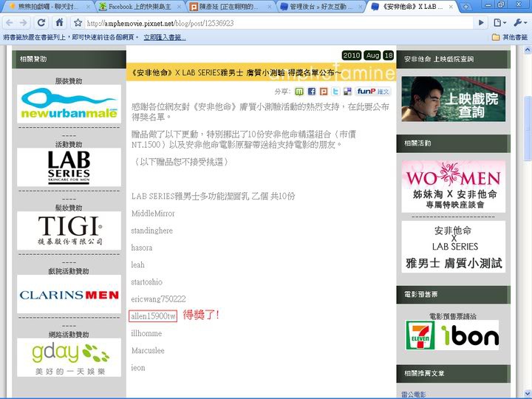Open the WOMEN 姊妹淘 event banner

tap(453, 186)
